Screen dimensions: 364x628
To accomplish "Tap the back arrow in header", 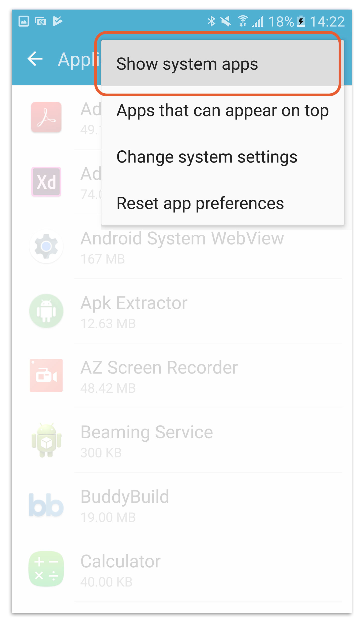I will [35, 59].
